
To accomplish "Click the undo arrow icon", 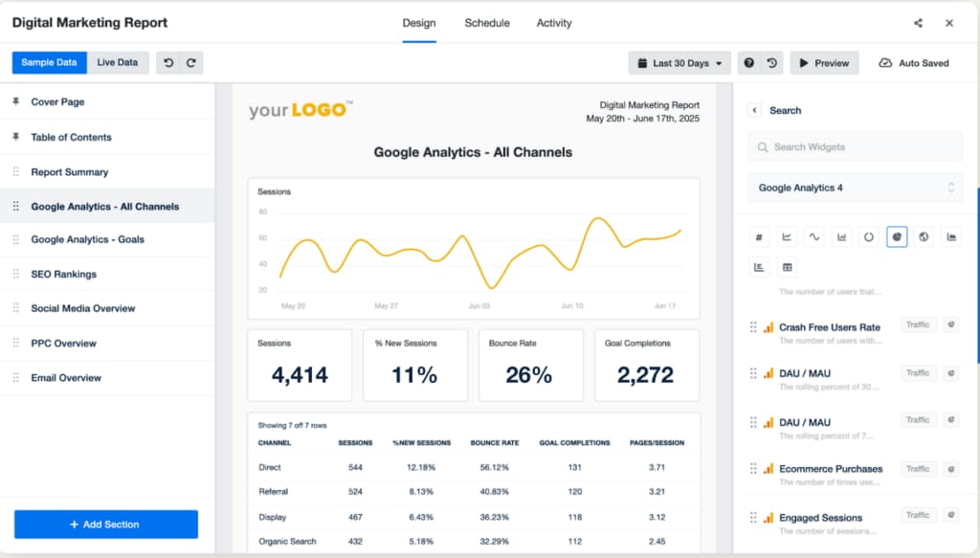I will (x=168, y=63).
